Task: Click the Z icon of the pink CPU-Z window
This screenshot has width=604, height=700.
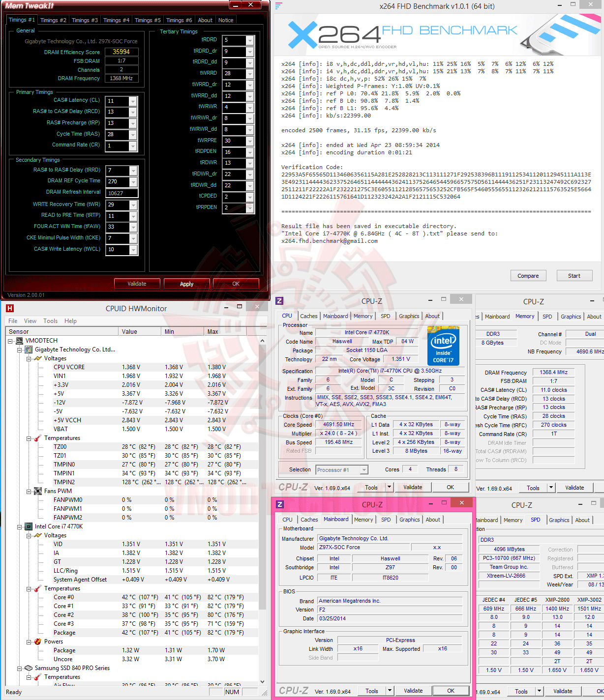Action: click(280, 504)
